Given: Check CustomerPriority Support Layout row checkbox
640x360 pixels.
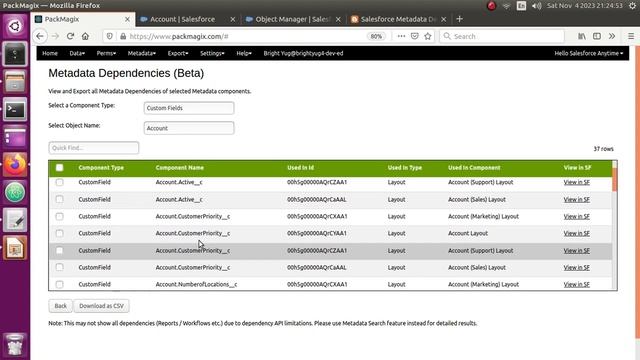Looking at the screenshot, I should [x=60, y=250].
